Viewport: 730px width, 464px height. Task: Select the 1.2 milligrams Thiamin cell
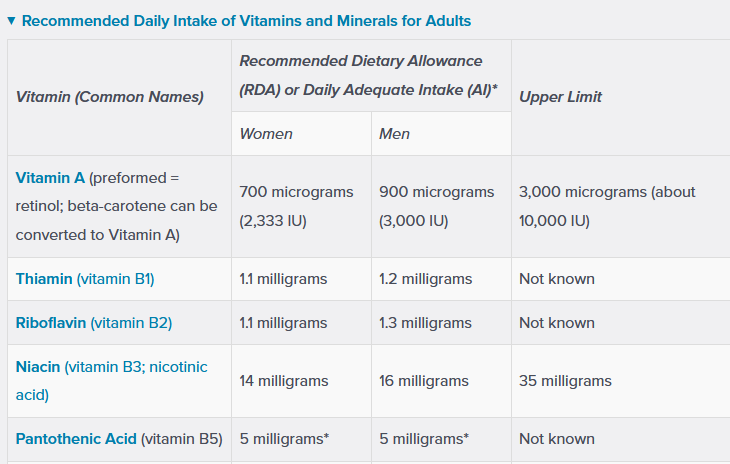pyautogui.click(x=441, y=279)
